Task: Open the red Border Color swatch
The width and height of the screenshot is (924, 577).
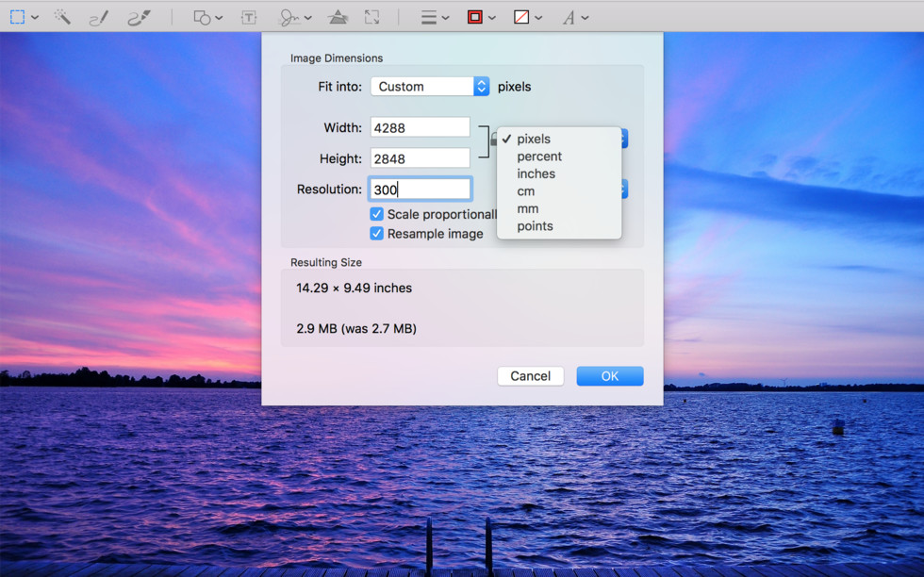Action: pyautogui.click(x=481, y=17)
